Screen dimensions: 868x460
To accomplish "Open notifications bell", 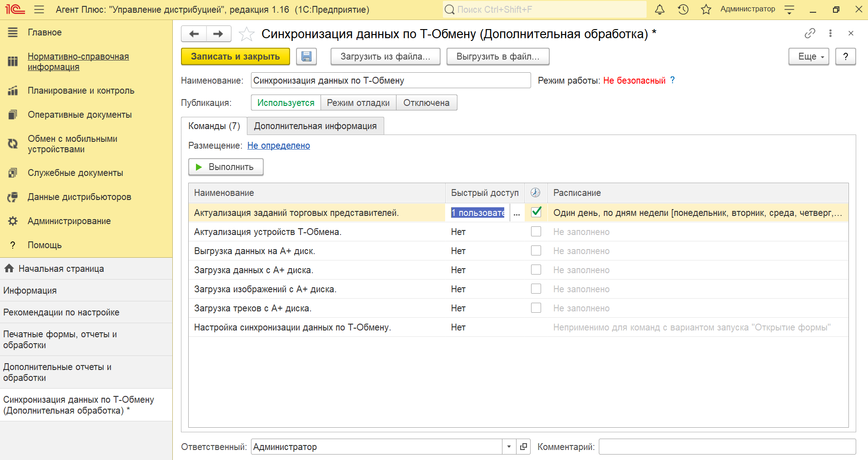I will pyautogui.click(x=660, y=10).
